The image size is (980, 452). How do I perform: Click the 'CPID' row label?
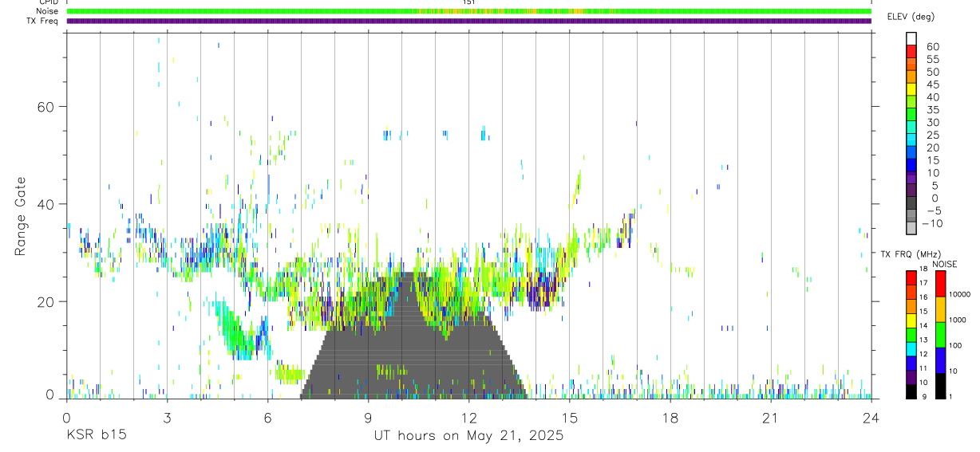(x=49, y=2)
